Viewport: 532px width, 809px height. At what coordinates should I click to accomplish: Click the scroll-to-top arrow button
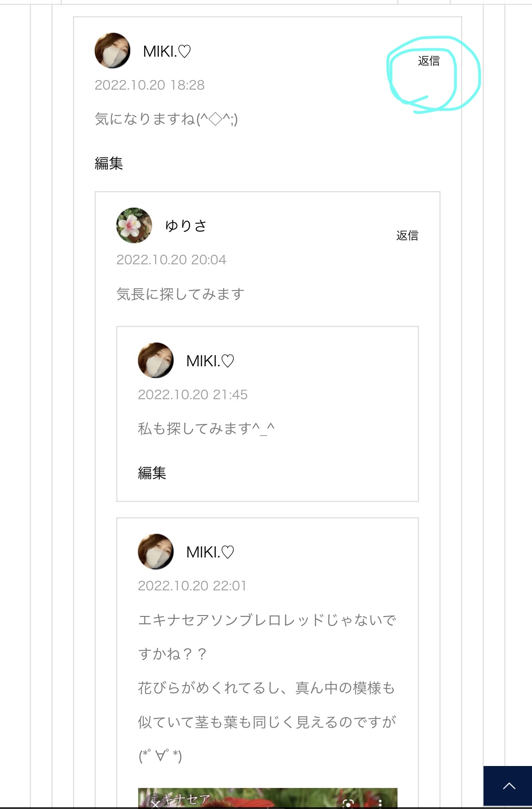click(508, 786)
